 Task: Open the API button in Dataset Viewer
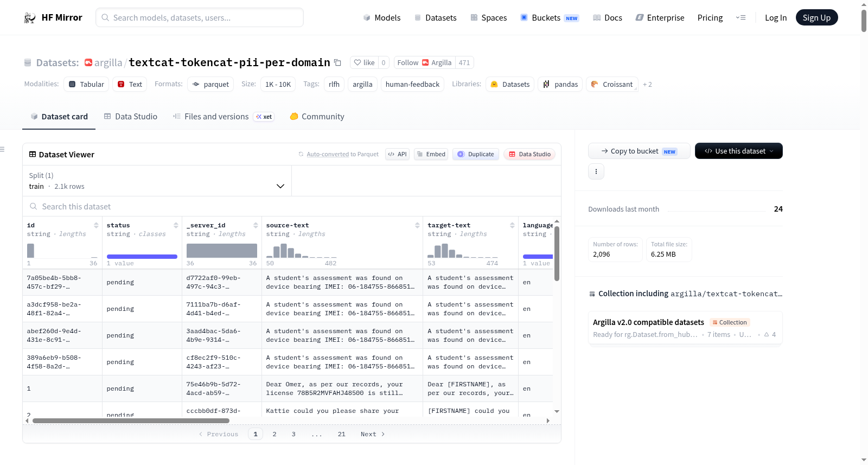[x=397, y=154]
